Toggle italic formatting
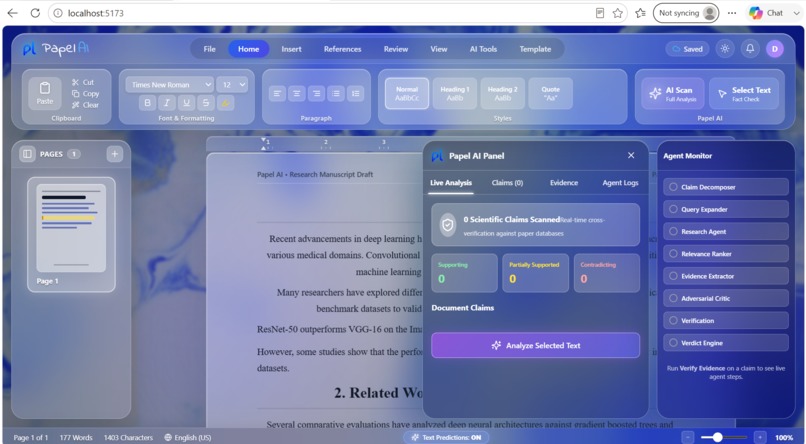Viewport: 806px width, 444px height. click(167, 103)
